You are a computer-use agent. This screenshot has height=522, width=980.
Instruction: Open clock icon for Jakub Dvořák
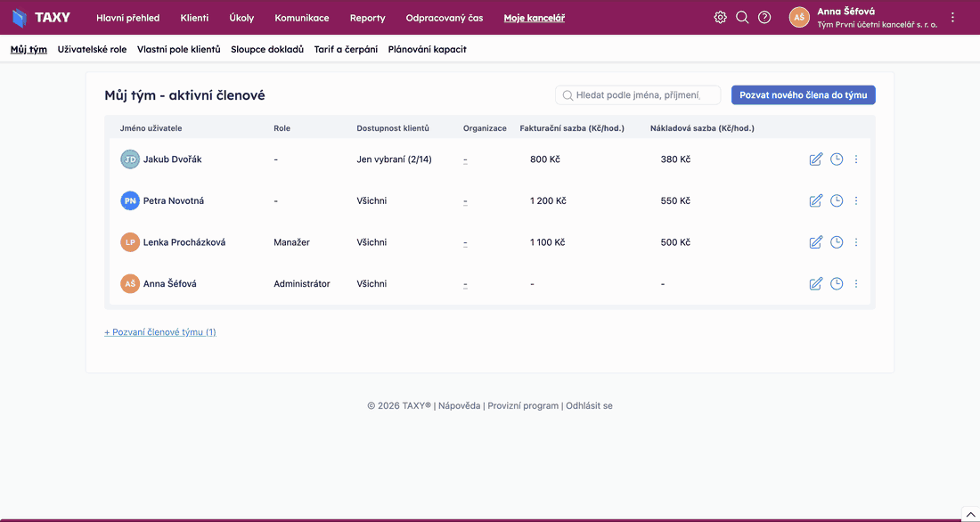(837, 159)
